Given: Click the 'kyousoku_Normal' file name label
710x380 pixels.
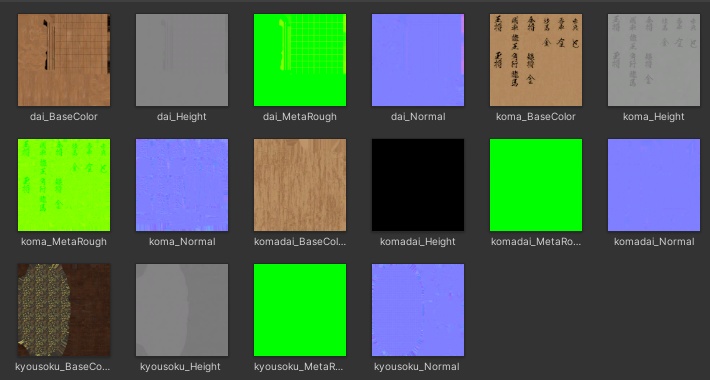Looking at the screenshot, I should (x=418, y=367).
